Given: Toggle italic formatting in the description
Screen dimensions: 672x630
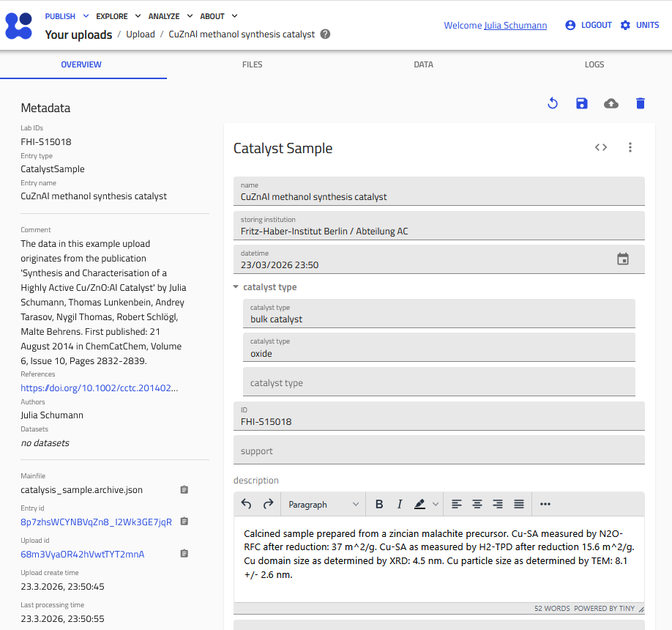Looking at the screenshot, I should pyautogui.click(x=400, y=504).
